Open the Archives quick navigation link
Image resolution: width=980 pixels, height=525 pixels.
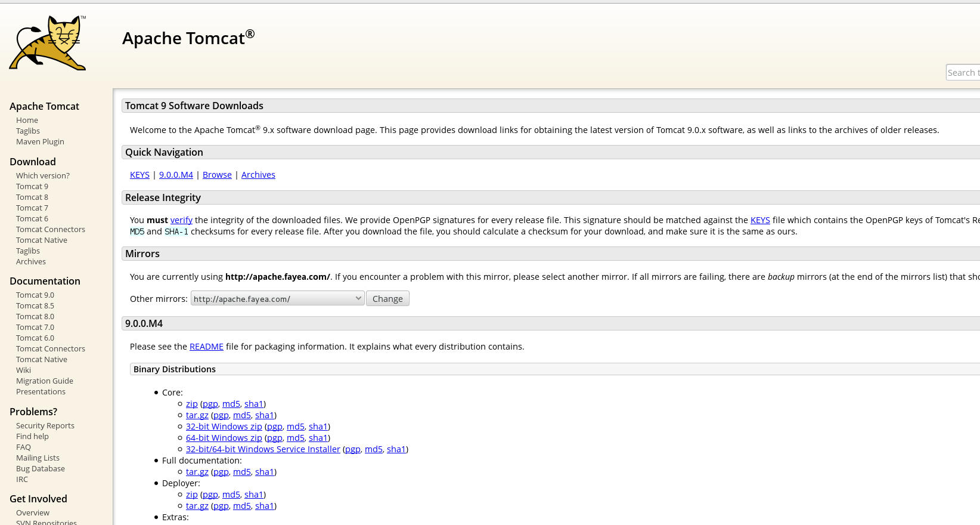258,175
